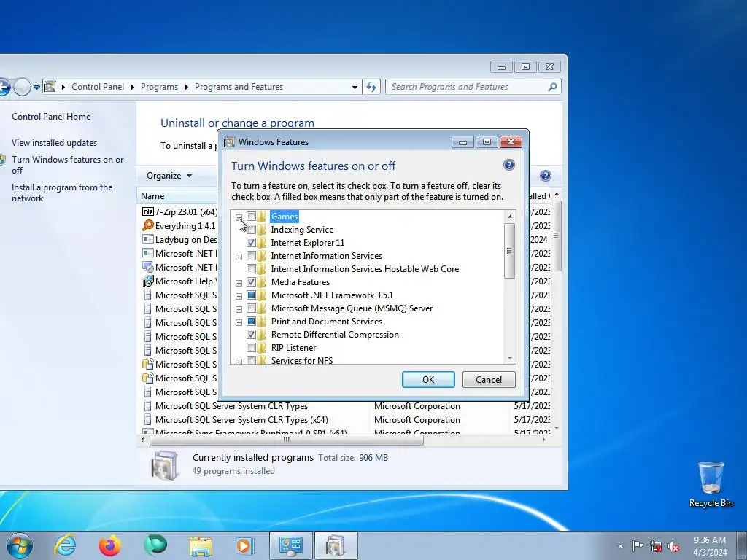Click the refresh button beside address bar

(x=371, y=87)
